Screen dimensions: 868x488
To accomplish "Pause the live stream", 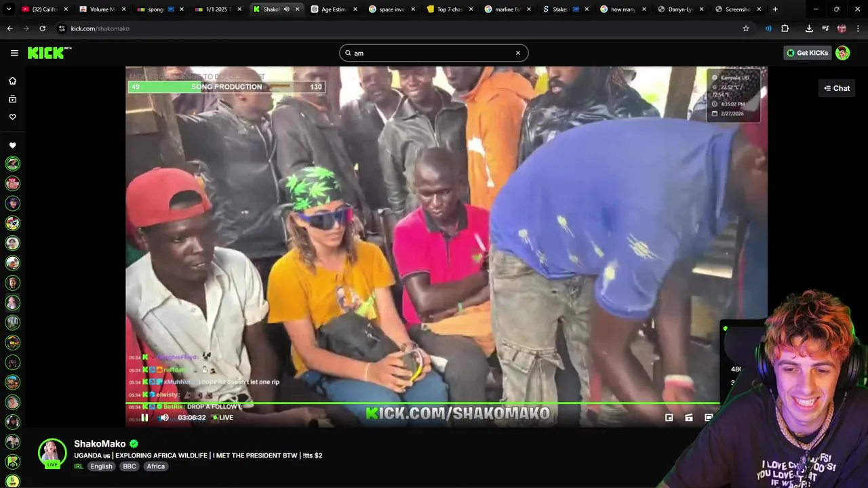I will point(144,418).
